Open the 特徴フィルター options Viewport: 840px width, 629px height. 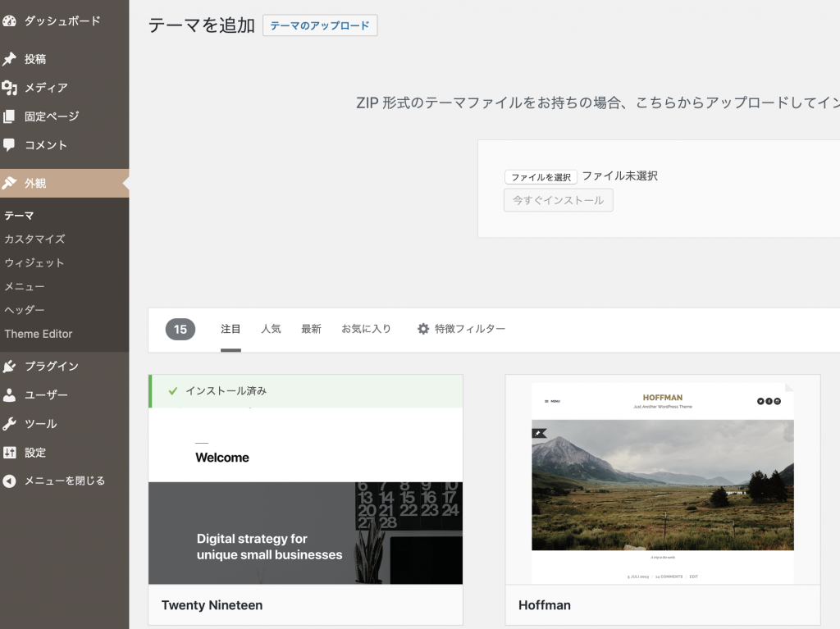[461, 329]
